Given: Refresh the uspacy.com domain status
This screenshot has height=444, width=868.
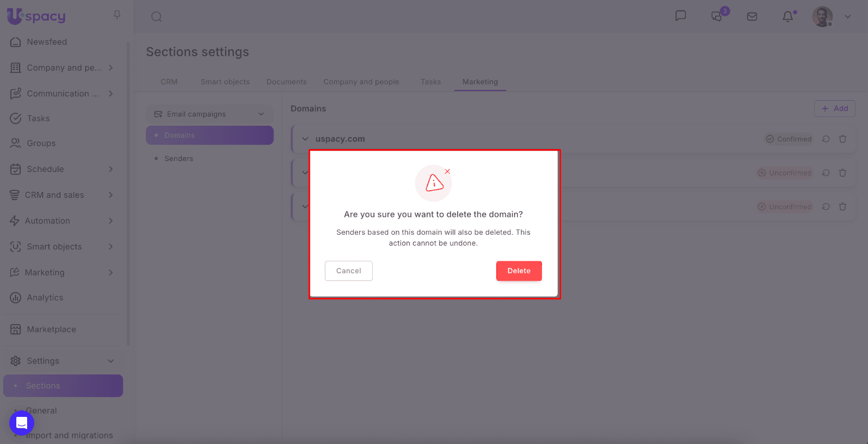Looking at the screenshot, I should [x=826, y=139].
